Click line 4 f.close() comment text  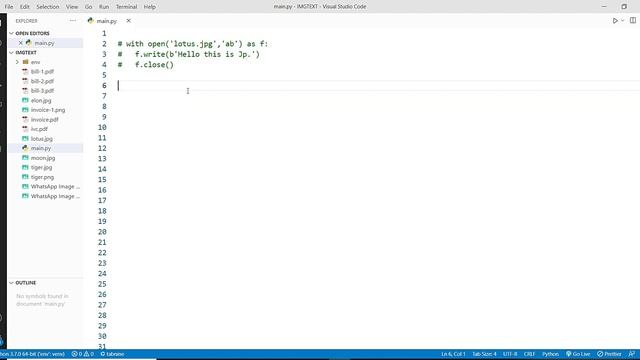click(146, 65)
